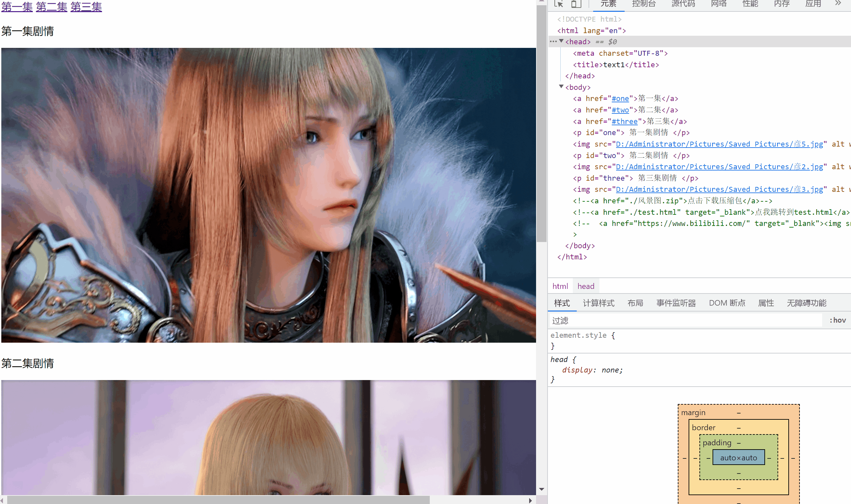851x504 pixels.
Task: Open the 彦3.jpg image source link
Action: coord(719,190)
